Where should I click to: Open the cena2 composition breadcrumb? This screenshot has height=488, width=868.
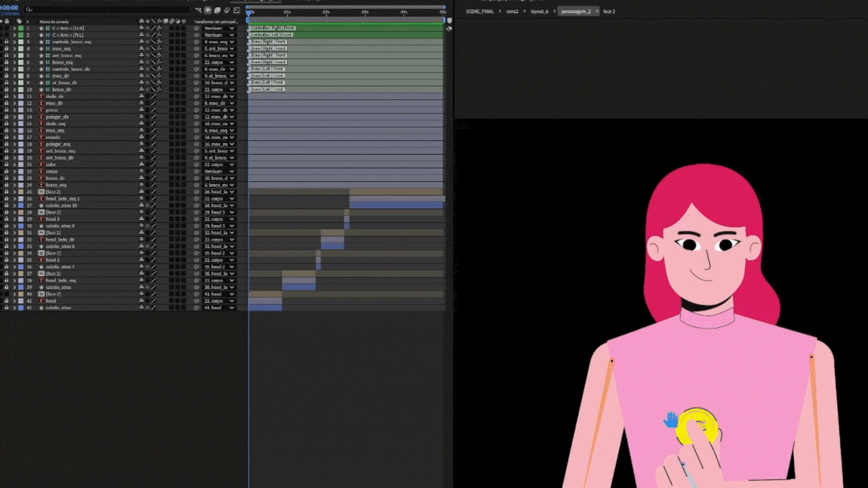tap(512, 11)
